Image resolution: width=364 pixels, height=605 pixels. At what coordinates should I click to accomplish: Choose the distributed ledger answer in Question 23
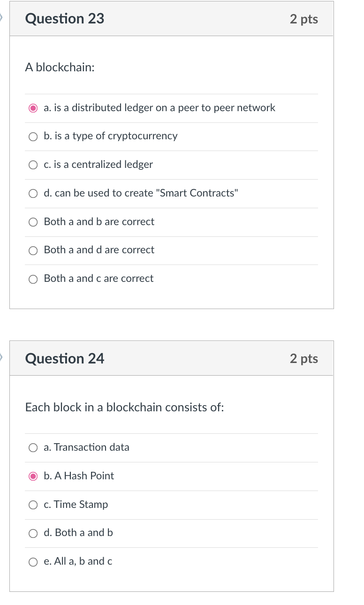(x=33, y=108)
